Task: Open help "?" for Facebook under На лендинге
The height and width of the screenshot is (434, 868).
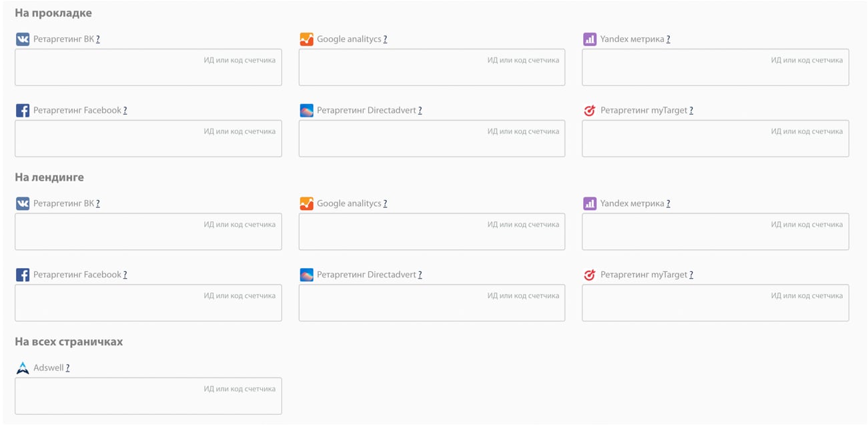Action: [x=125, y=275]
